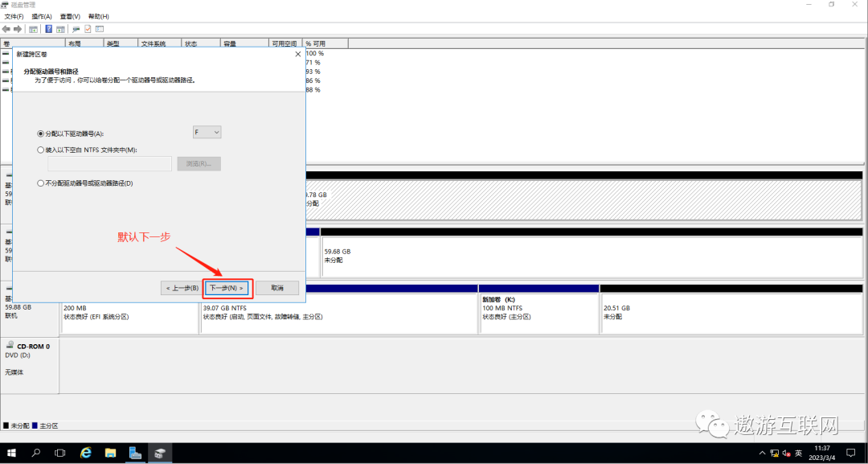Click the Back arrow in toolbar
This screenshot has height=464, width=868.
point(6,29)
